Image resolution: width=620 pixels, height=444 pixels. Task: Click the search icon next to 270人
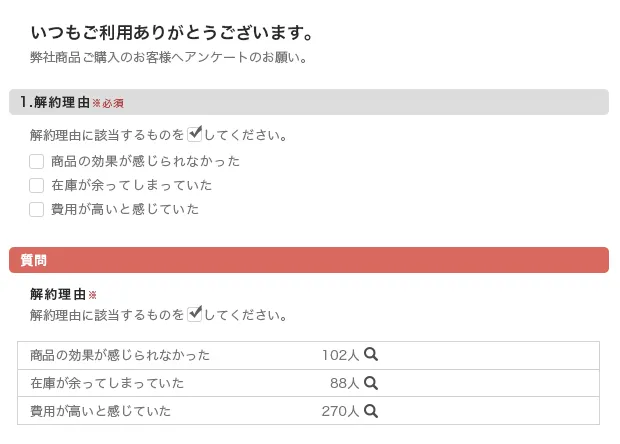371,410
